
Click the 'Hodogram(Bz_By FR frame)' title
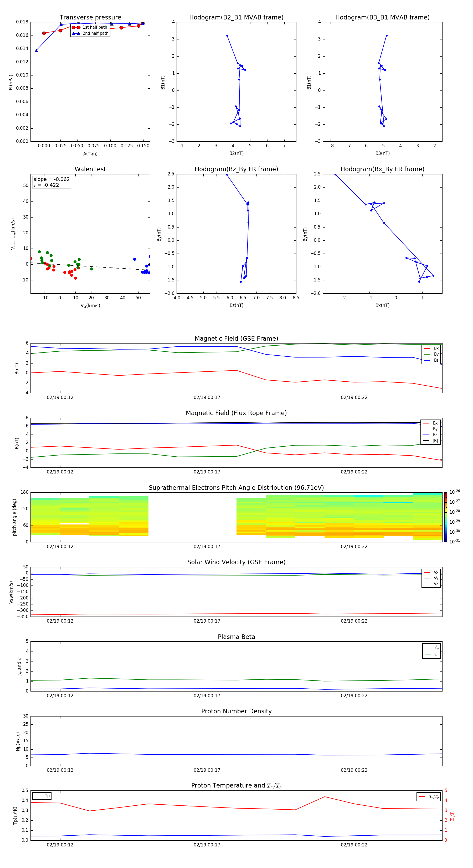[x=236, y=169]
